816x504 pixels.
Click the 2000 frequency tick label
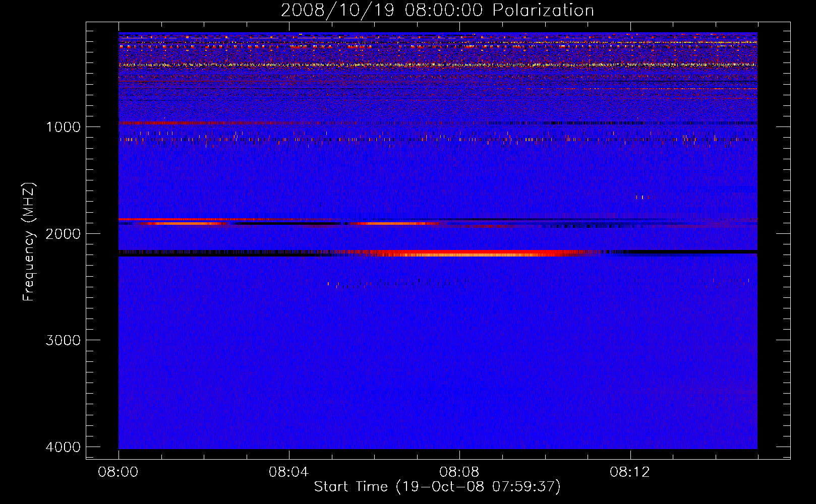tap(63, 234)
